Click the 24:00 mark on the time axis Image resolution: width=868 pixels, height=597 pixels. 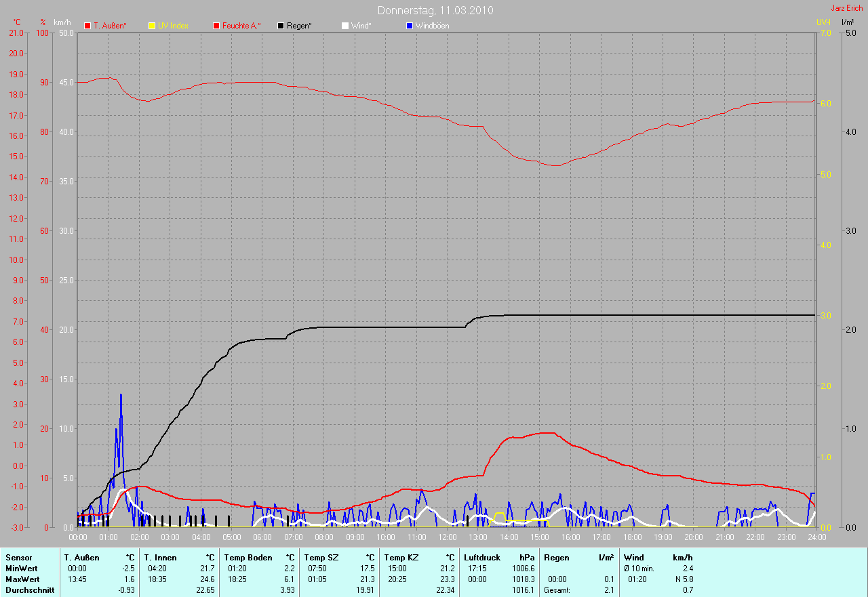(816, 537)
